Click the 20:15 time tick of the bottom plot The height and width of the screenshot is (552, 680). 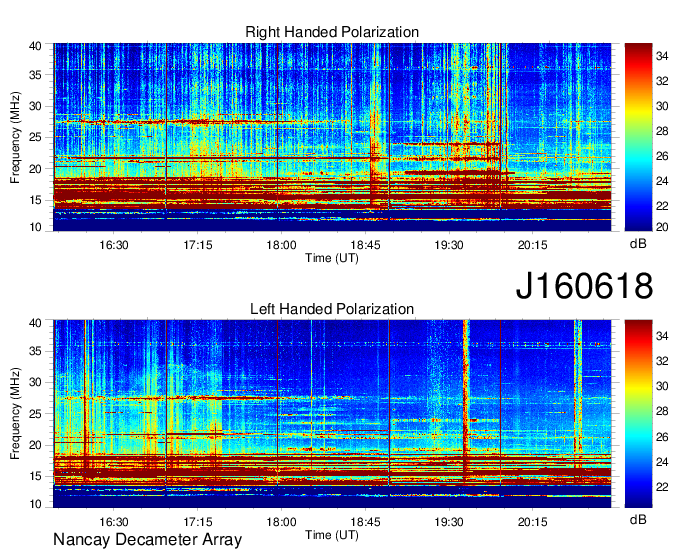click(533, 521)
